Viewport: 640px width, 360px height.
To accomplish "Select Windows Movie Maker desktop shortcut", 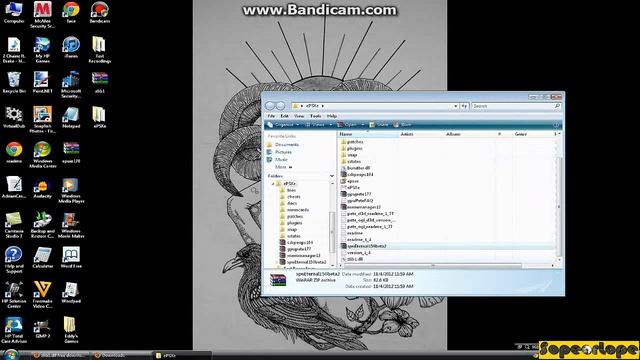I will (71, 225).
